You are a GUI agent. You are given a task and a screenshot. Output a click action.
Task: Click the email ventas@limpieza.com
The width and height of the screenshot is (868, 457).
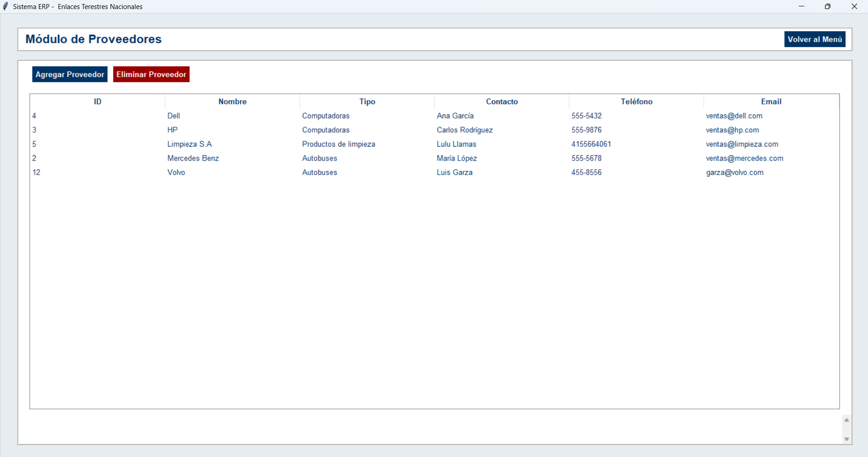tap(742, 144)
